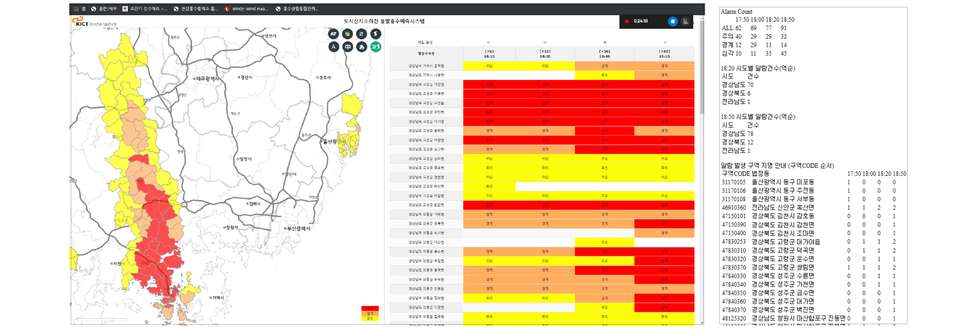Open the 한강홍수통제소 bookmark
The image size is (980, 329).
tap(196, 9)
